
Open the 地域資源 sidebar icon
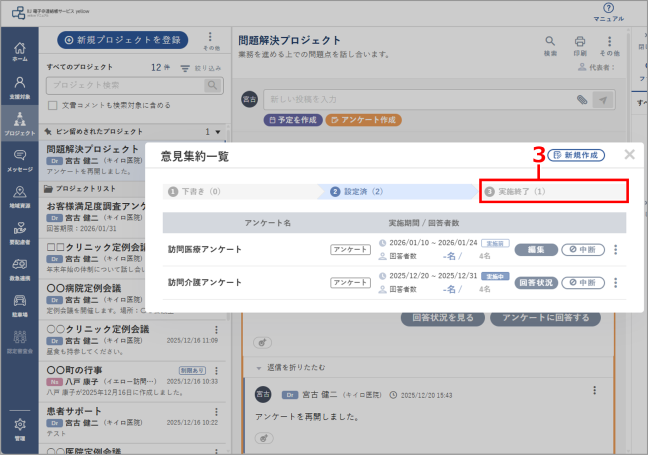click(19, 197)
